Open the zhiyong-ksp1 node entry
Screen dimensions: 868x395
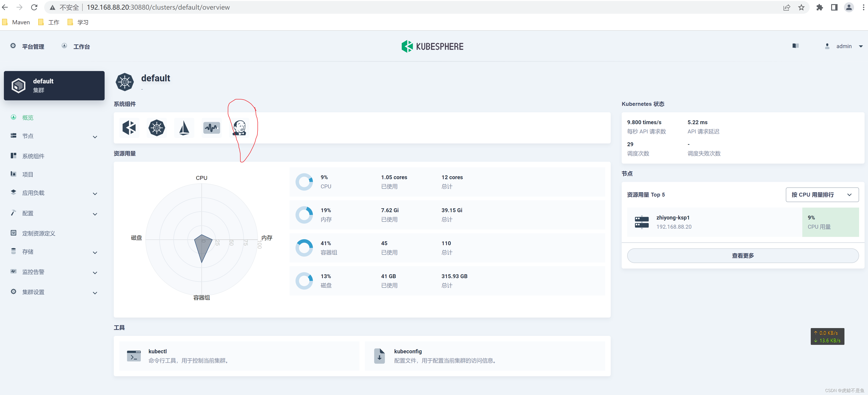point(743,222)
